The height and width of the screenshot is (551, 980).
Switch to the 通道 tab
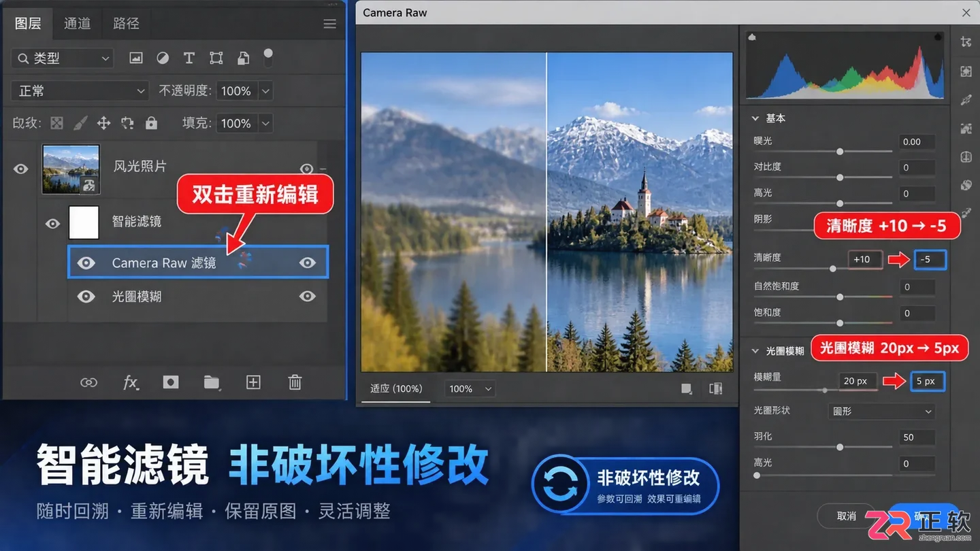pos(77,23)
